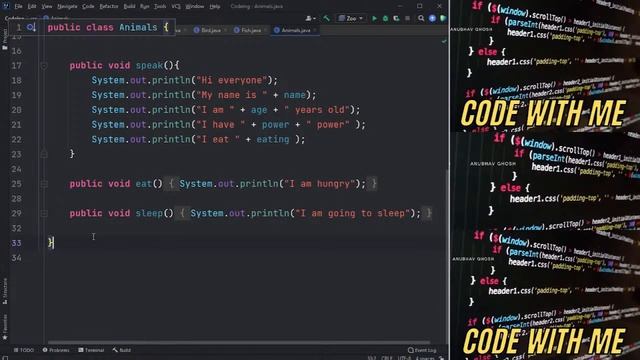This screenshot has height=360, width=640.
Task: Click the 'speak' method name
Action: [x=149, y=66]
